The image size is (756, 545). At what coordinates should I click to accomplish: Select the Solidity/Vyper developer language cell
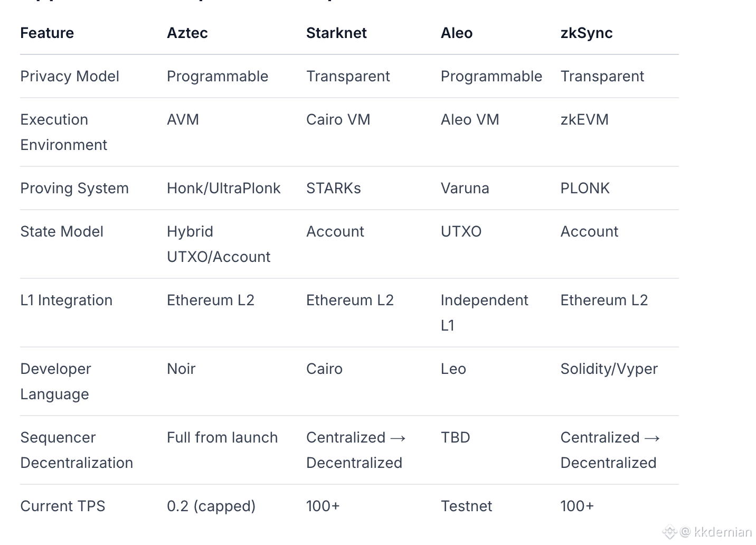609,369
